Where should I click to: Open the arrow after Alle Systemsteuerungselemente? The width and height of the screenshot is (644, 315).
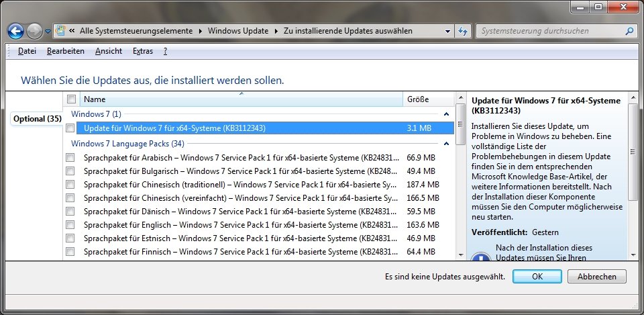pos(201,31)
